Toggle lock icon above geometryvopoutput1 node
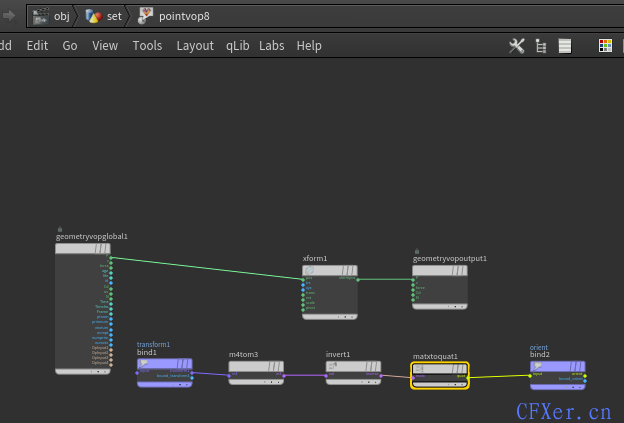 pos(417,250)
